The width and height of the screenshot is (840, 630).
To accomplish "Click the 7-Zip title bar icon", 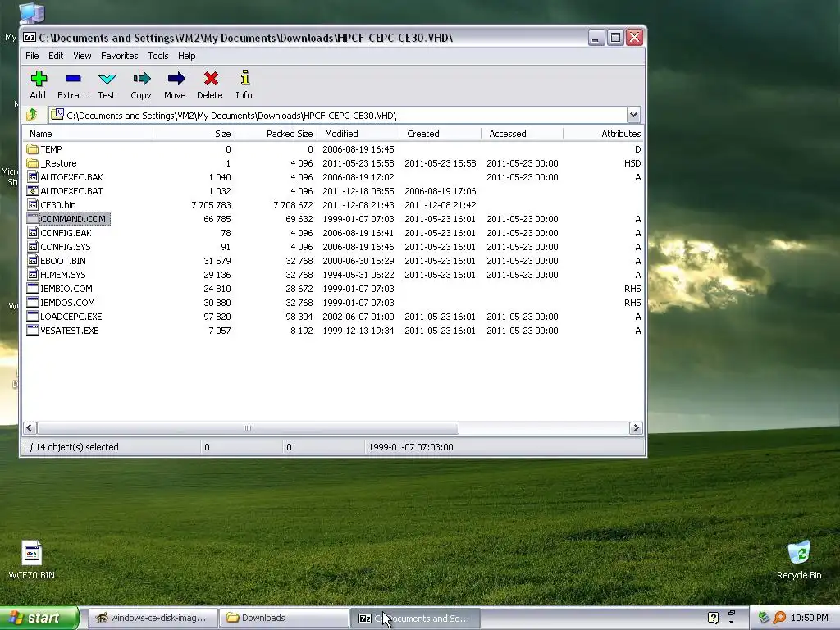I will (30, 37).
